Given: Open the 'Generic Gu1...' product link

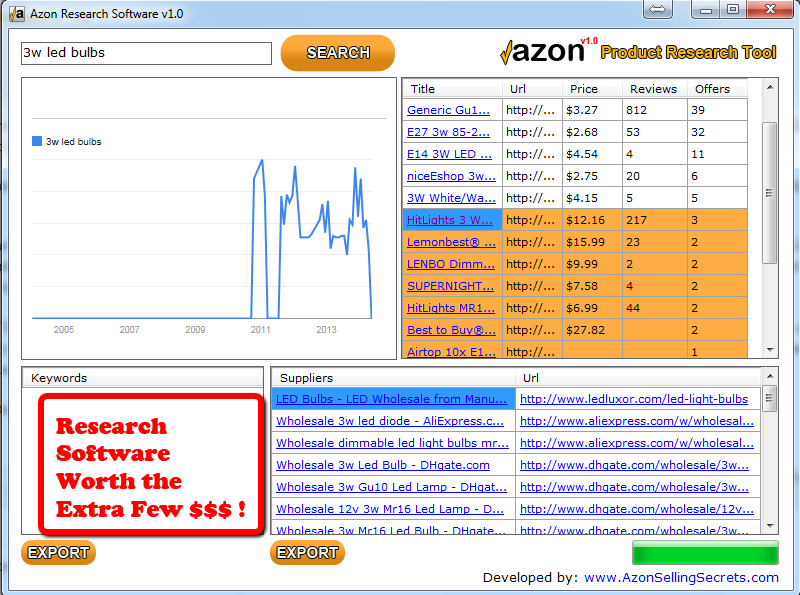Looking at the screenshot, I should 448,110.
